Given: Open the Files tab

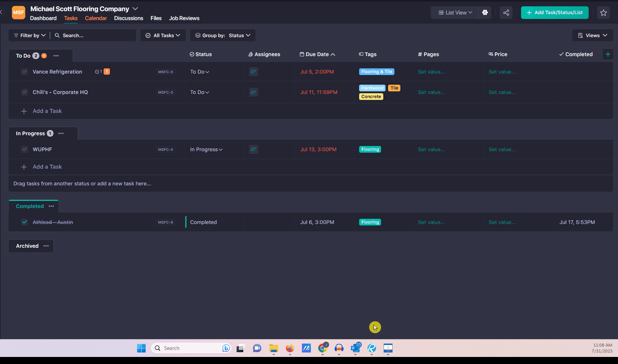Looking at the screenshot, I should click(156, 18).
